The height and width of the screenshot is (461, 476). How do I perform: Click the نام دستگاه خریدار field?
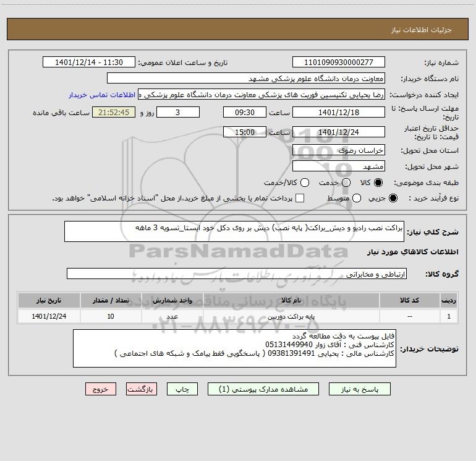[x=246, y=78]
